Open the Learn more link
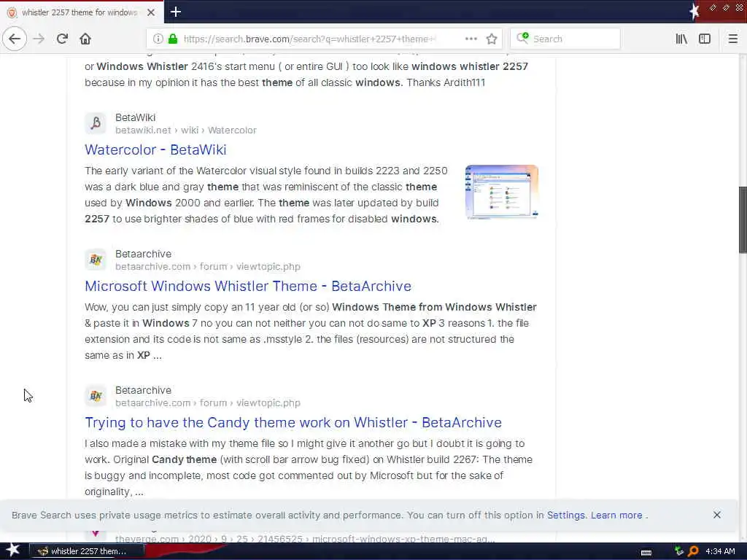Image resolution: width=747 pixels, height=560 pixels. click(616, 516)
